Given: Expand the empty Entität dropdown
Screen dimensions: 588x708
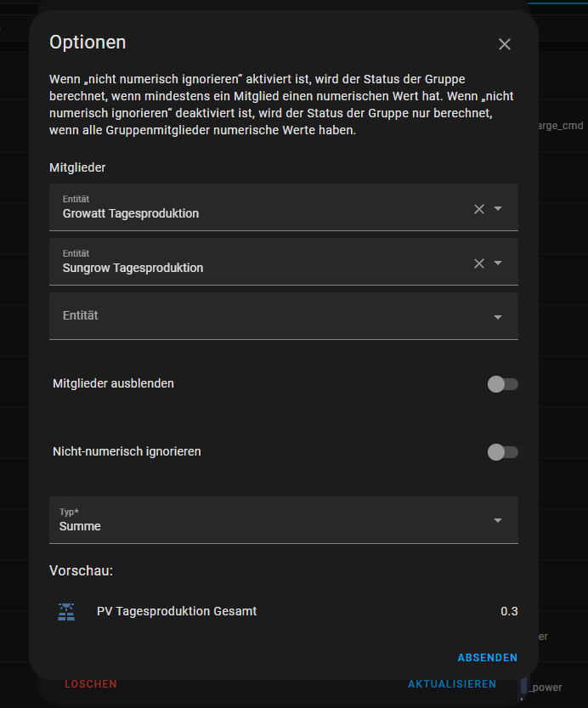Looking at the screenshot, I should 498,315.
